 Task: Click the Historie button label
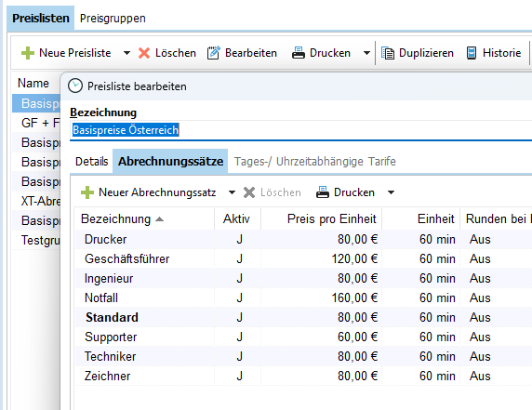502,53
